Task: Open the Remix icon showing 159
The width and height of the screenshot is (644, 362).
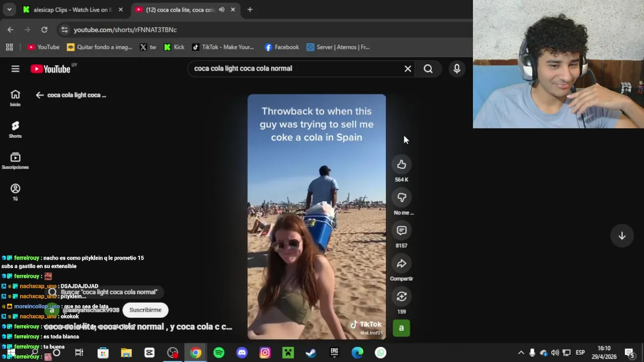Action: point(401,297)
